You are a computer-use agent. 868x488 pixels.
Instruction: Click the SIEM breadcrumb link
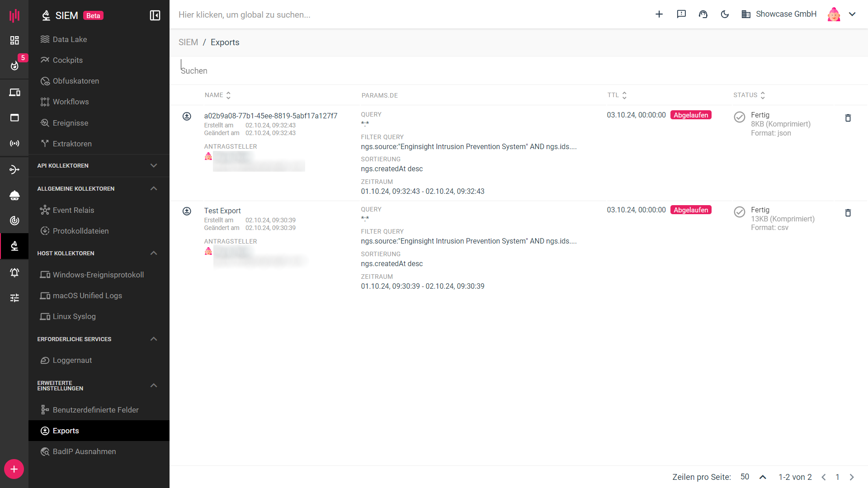coord(188,42)
